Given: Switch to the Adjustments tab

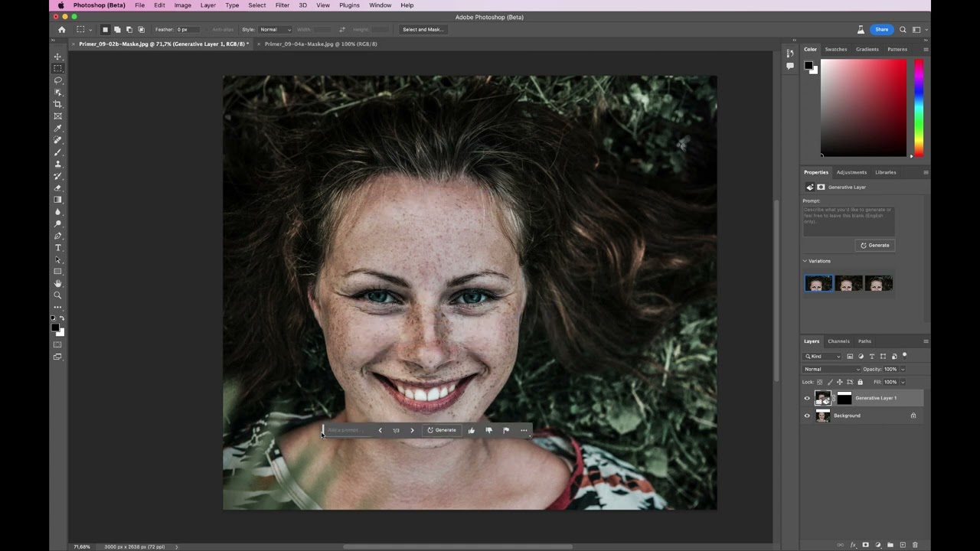Looking at the screenshot, I should pyautogui.click(x=851, y=172).
